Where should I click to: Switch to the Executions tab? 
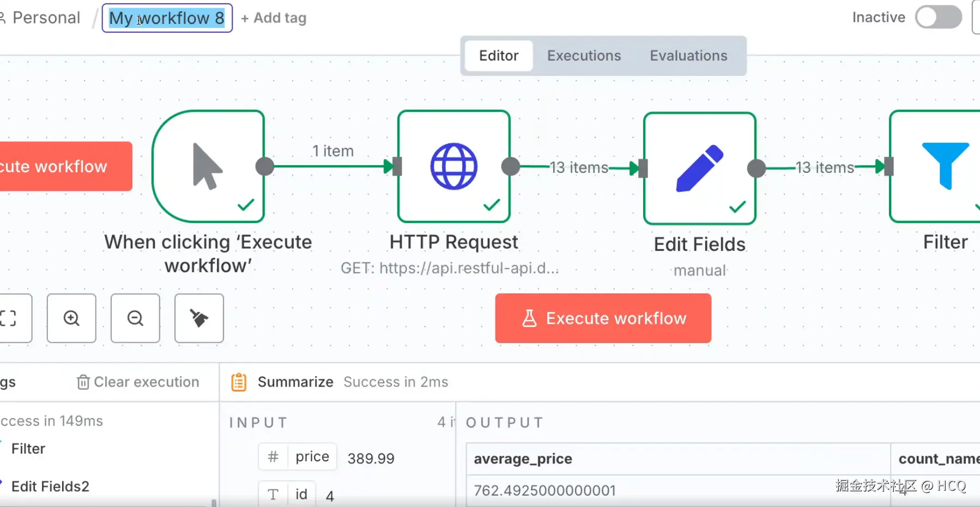click(584, 56)
